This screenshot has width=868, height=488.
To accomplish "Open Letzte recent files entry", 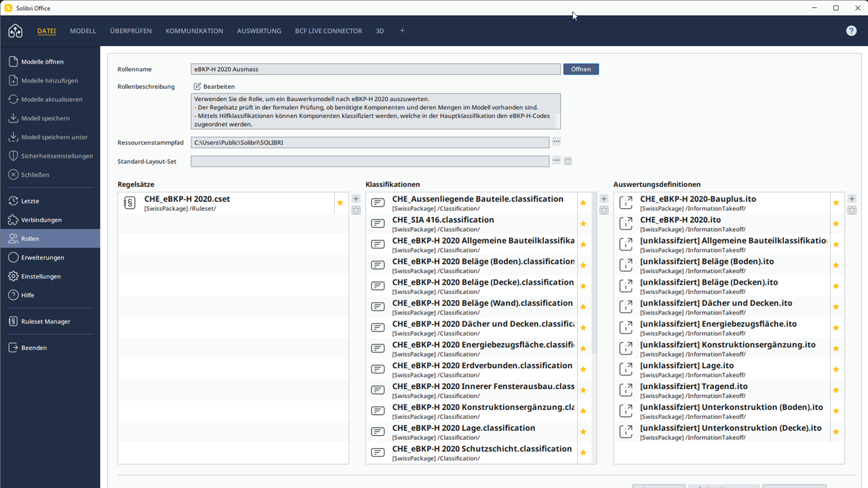I will click(50, 201).
